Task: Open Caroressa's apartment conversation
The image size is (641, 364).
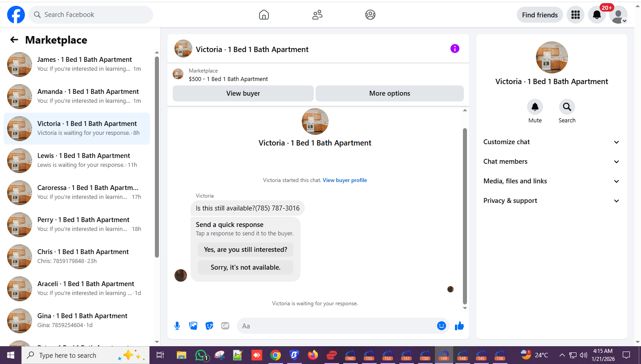Action: [77, 193]
